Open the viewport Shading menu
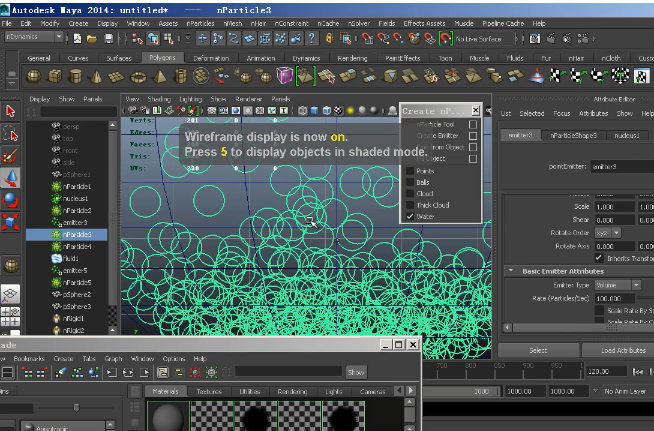 (x=159, y=99)
